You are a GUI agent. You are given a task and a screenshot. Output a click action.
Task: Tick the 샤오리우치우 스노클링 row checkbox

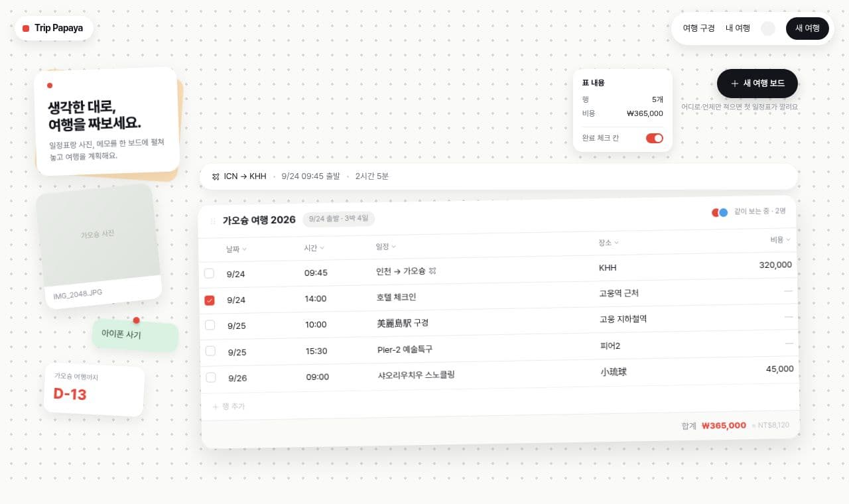click(211, 377)
